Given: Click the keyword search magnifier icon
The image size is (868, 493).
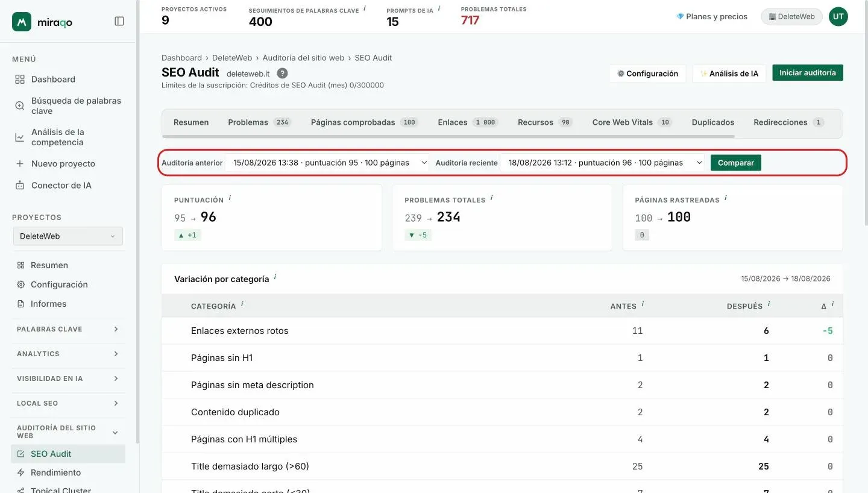Looking at the screenshot, I should pos(20,106).
